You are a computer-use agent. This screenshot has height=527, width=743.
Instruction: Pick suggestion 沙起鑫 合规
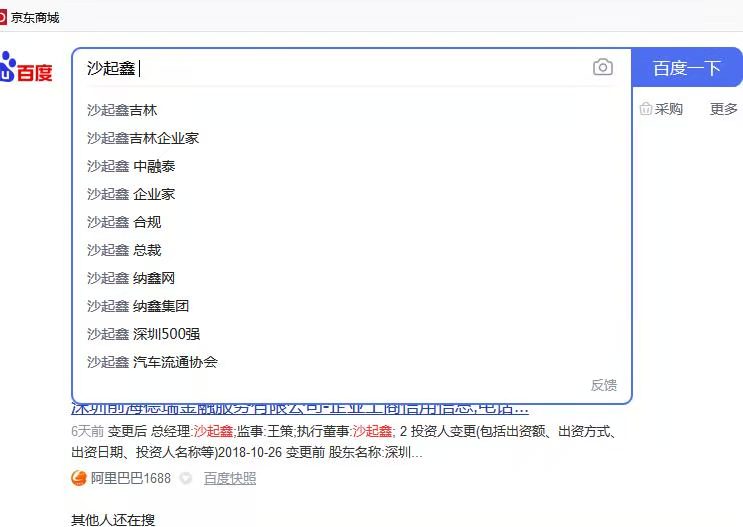(x=124, y=222)
